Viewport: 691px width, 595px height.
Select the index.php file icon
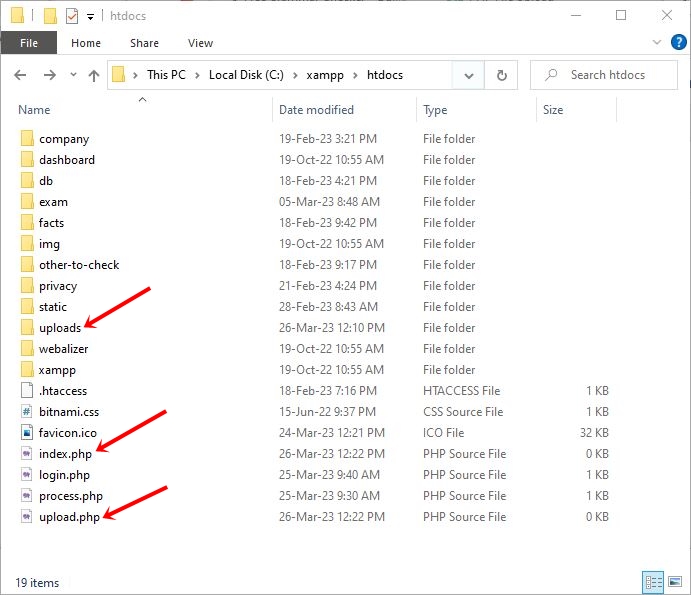click(x=27, y=454)
